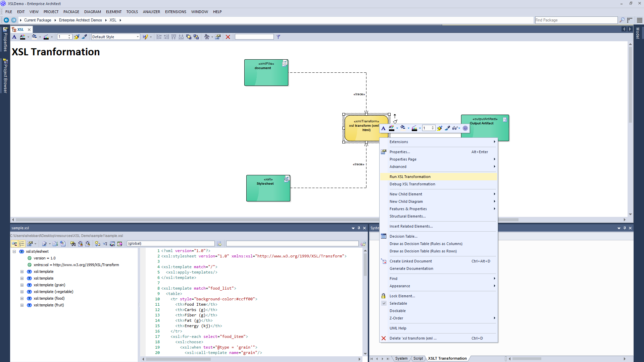
Task: Open the New Child Element submenu
Action: (x=438, y=194)
